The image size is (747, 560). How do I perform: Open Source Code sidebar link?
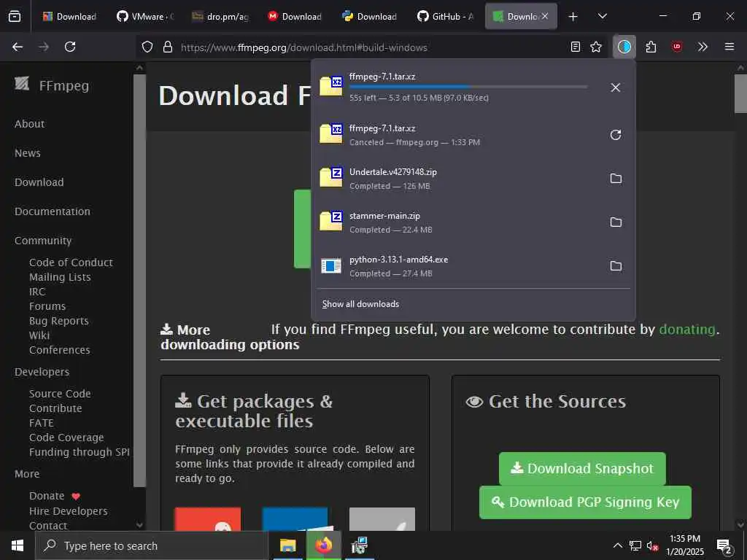(x=60, y=394)
